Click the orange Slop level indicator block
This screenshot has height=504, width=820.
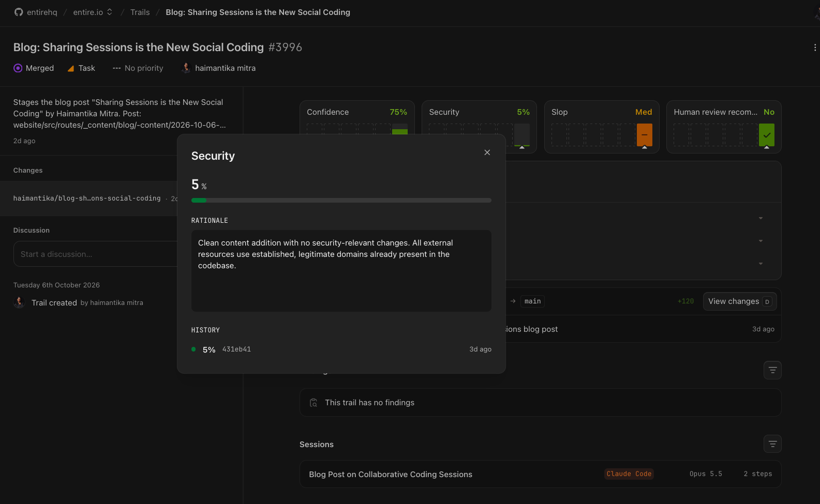(x=645, y=135)
